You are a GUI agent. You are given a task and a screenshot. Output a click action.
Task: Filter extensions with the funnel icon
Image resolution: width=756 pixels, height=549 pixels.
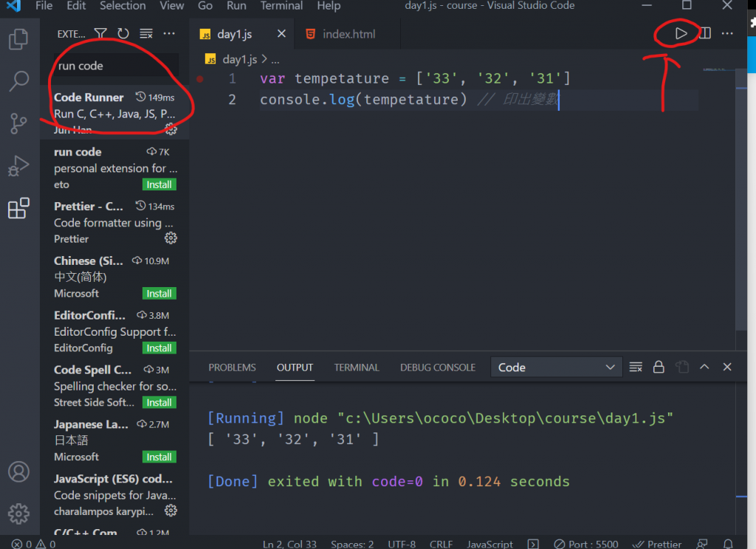[x=100, y=33]
